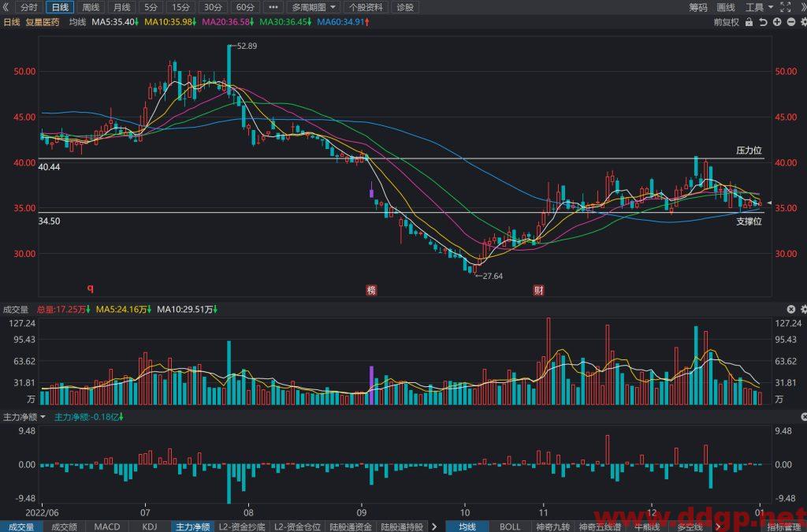807x532 pixels.
Task: Expand the 工具 tools dropdown
Action: click(x=759, y=7)
